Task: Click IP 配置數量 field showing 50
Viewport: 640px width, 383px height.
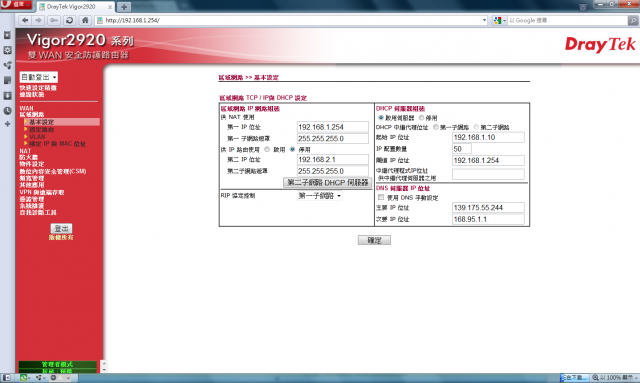Action: pyautogui.click(x=462, y=149)
